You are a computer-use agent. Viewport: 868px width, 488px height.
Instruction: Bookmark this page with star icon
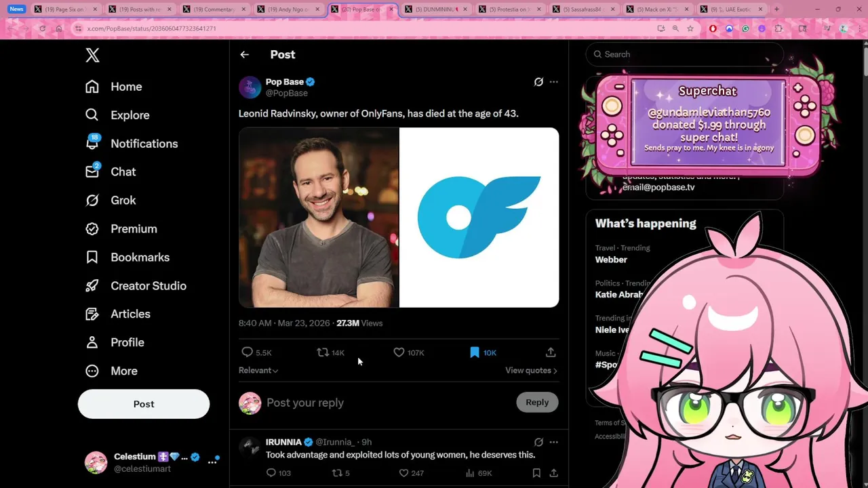coord(690,28)
